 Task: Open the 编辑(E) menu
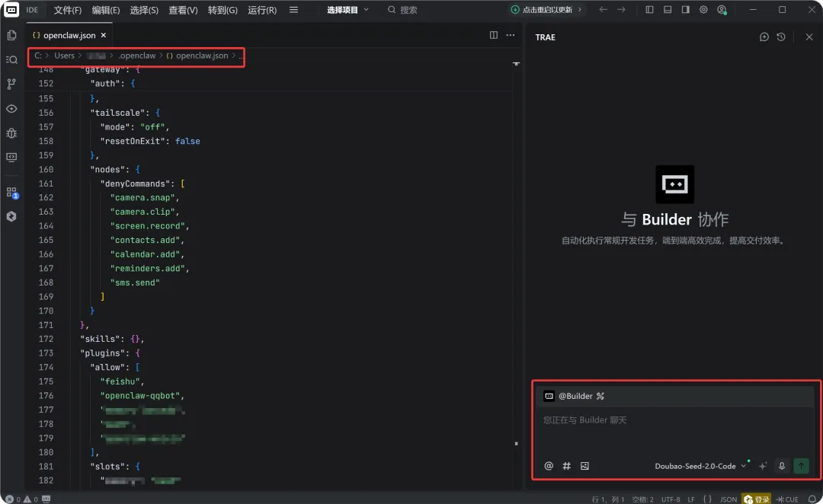105,10
